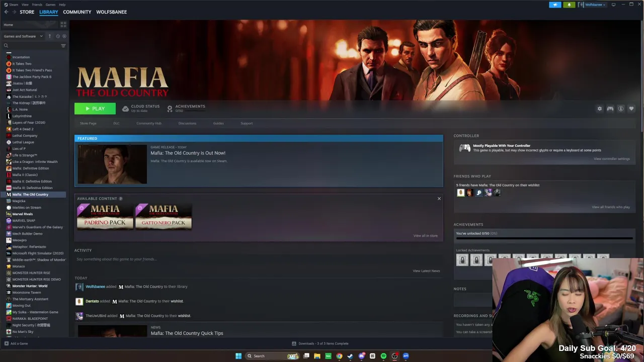Click View all friends who play
The width and height of the screenshot is (644, 362).
pyautogui.click(x=611, y=207)
